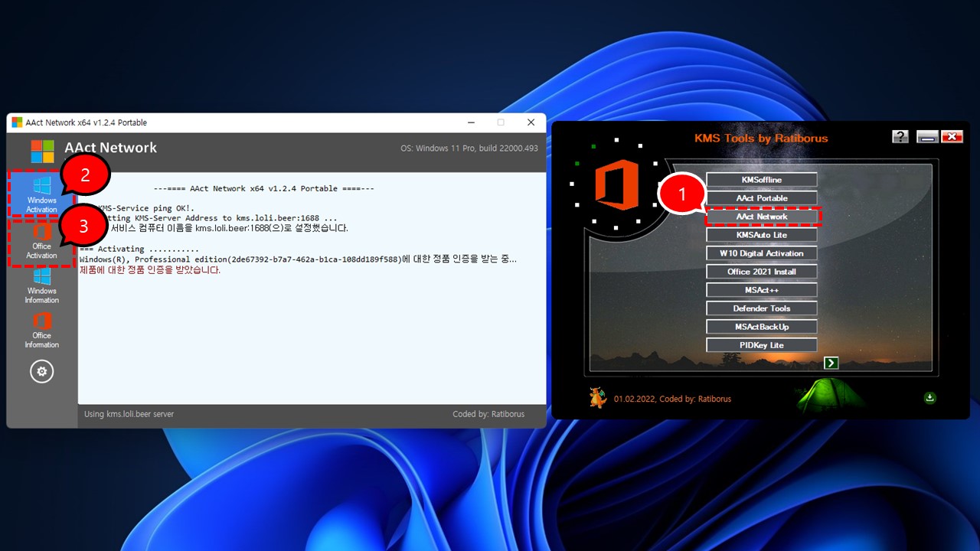
Task: Click '01.02.2022, Coded by: Ratiborus' in KMS Tools
Action: (x=672, y=399)
